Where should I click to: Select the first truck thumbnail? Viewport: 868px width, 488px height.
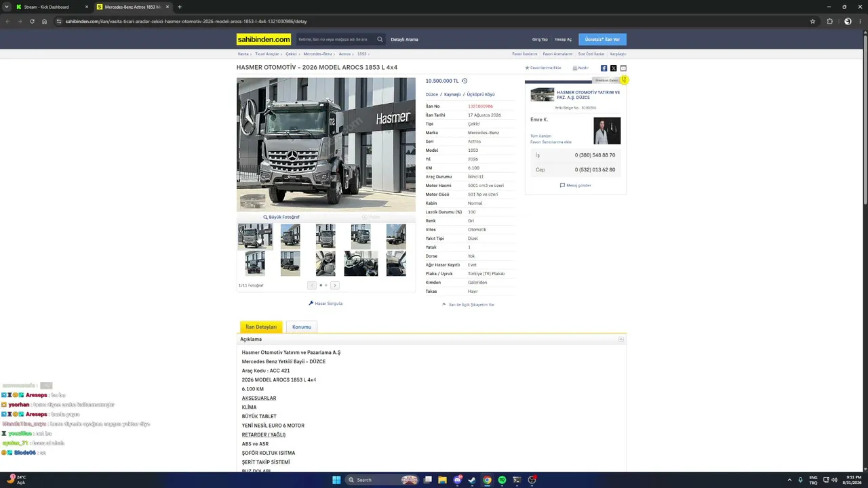point(255,237)
